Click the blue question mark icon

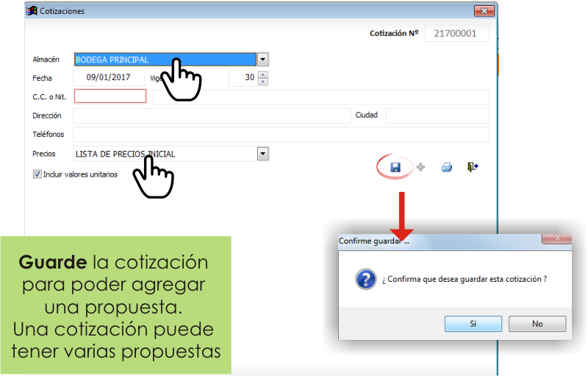pos(365,279)
